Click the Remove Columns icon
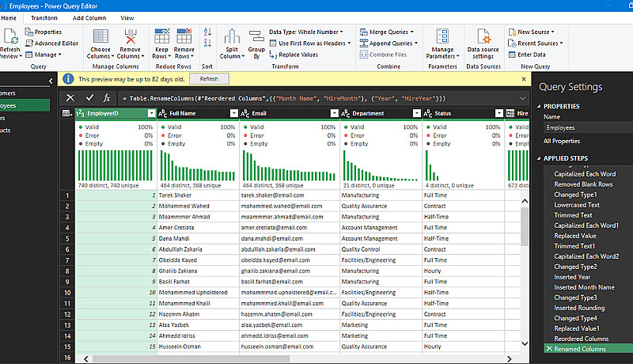The image size is (633, 364). 130,36
